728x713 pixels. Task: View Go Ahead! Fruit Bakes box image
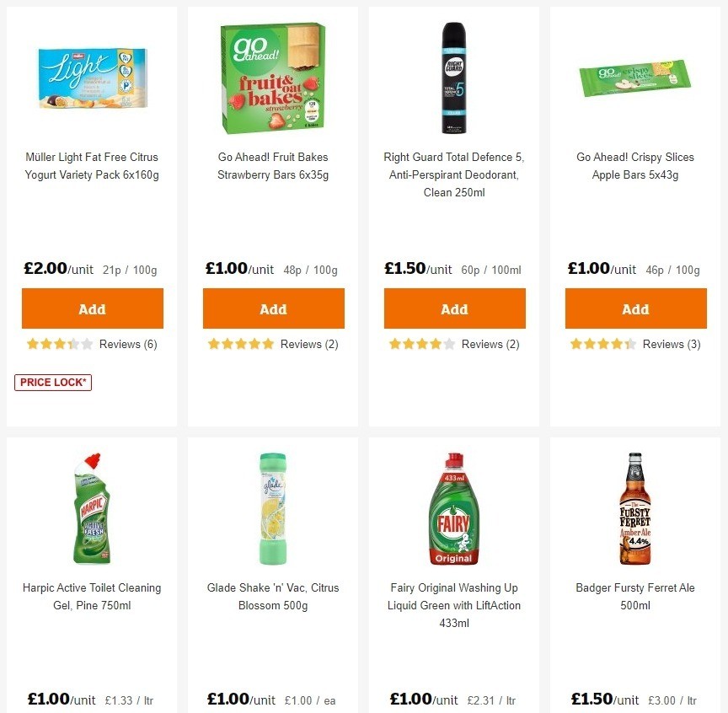273,78
